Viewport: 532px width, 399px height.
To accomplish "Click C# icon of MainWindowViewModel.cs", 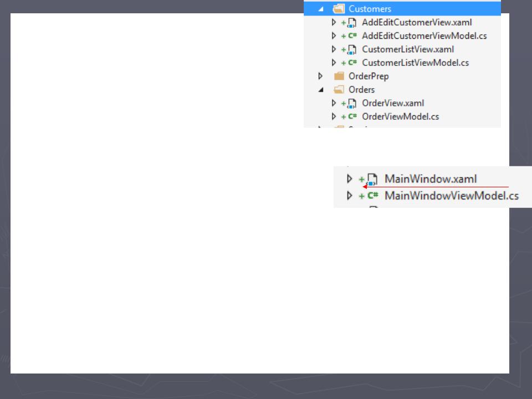I will [x=373, y=196].
